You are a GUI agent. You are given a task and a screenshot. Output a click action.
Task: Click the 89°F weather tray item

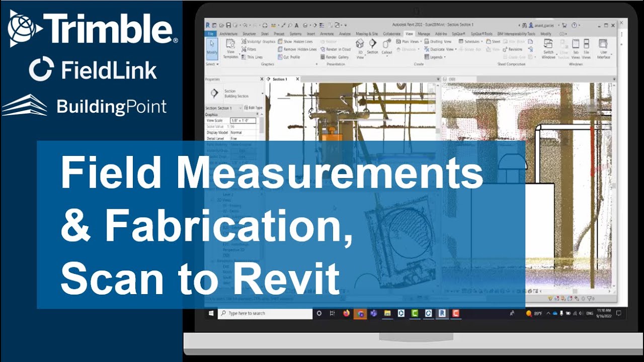click(534, 313)
